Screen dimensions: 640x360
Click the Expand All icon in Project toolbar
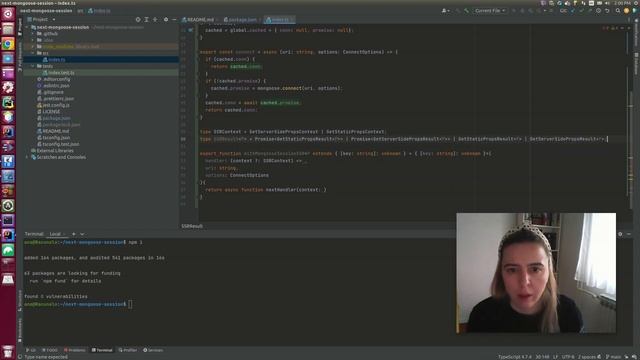(147, 19)
